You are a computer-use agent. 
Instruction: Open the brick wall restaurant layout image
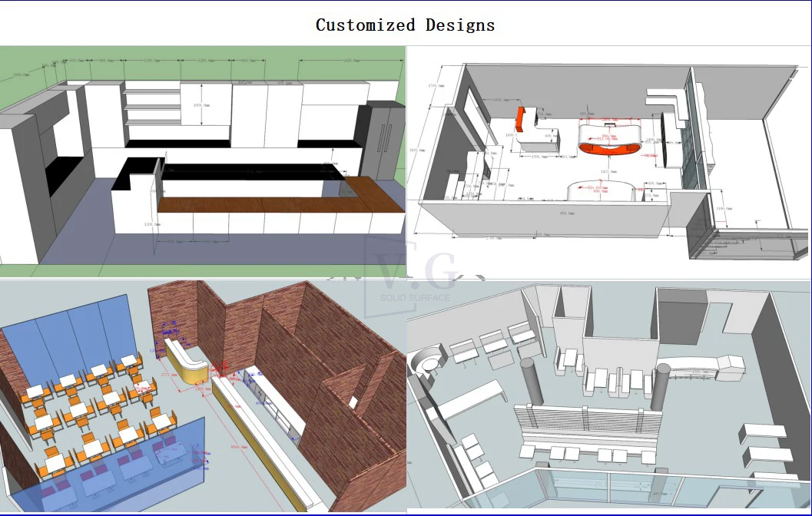203,396
